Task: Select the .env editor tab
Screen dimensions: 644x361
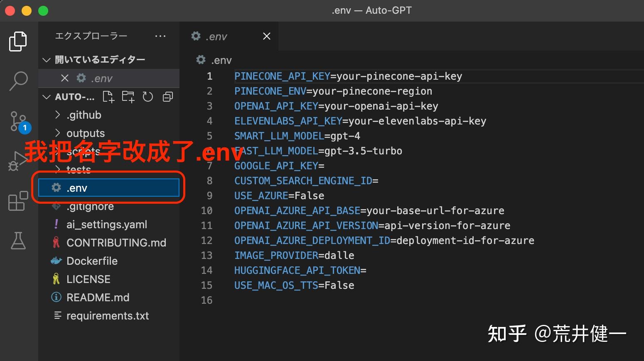Action: [x=216, y=36]
